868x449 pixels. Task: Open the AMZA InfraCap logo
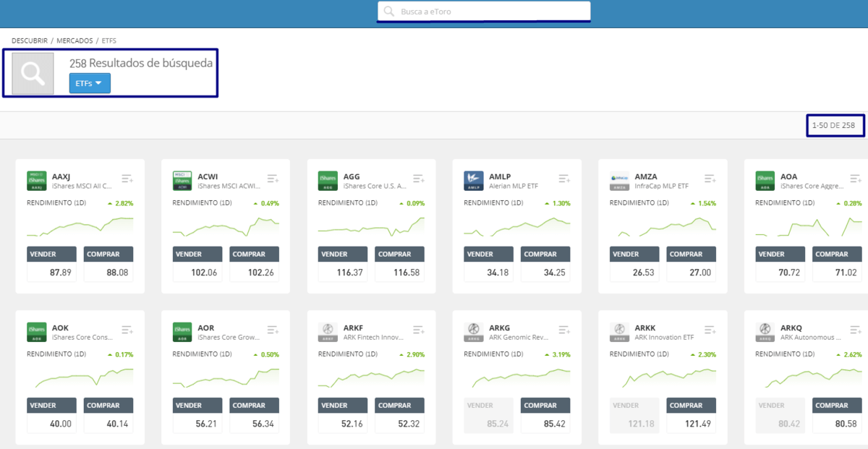619,181
